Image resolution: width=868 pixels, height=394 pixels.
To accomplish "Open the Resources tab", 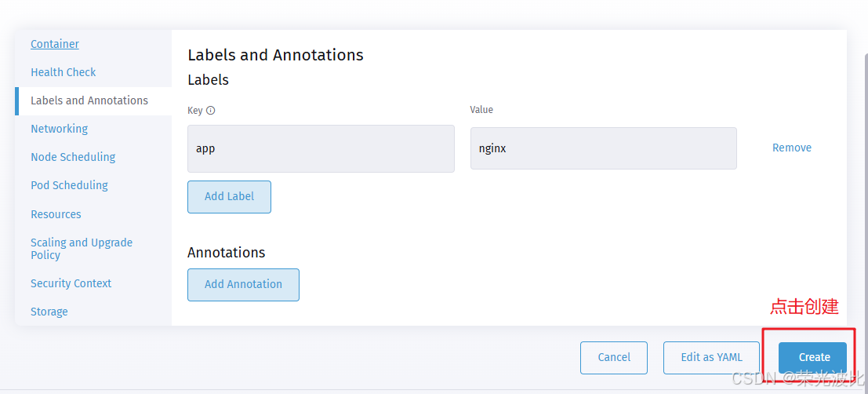I will (56, 214).
